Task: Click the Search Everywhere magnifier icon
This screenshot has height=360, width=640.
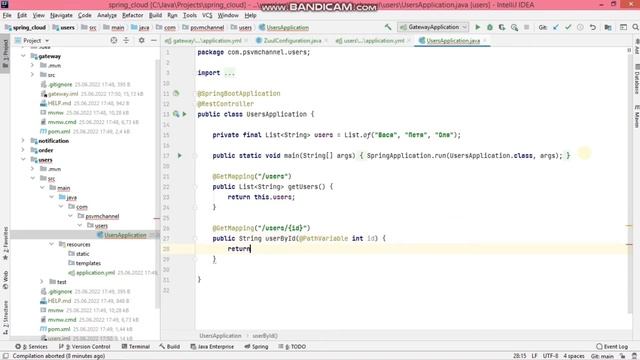Action: pyautogui.click(x=636, y=27)
